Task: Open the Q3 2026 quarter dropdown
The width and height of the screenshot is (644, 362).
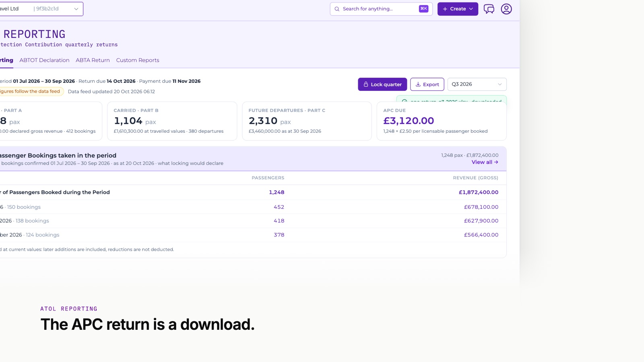Action: [477, 84]
